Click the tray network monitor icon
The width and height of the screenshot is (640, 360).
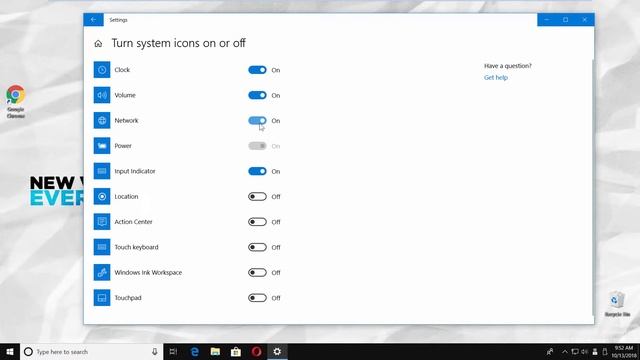(575, 351)
